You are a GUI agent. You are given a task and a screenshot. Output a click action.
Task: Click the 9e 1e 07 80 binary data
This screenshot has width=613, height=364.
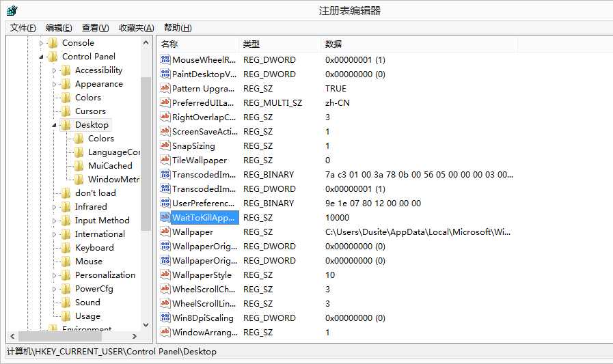click(373, 204)
